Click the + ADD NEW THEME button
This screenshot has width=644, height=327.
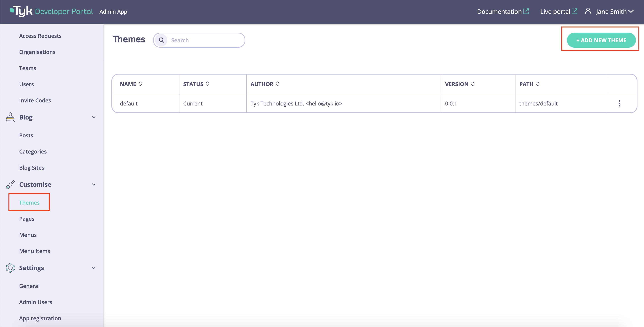pyautogui.click(x=601, y=40)
